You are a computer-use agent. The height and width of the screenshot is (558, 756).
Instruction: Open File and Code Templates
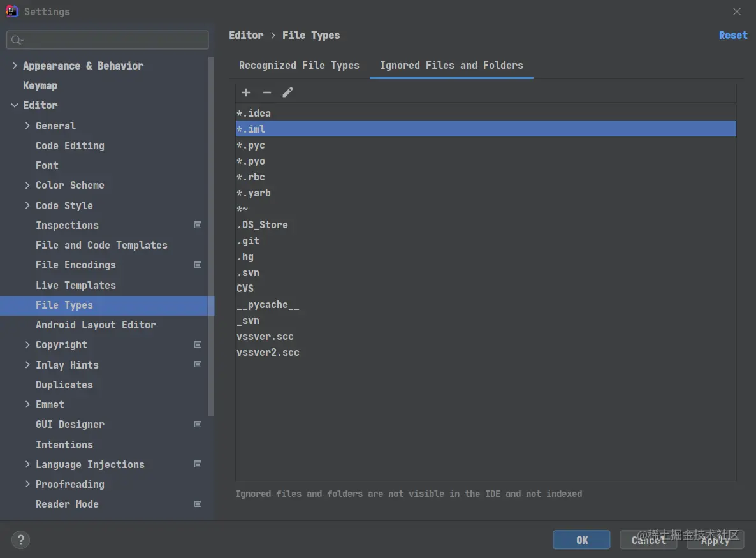pyautogui.click(x=101, y=245)
